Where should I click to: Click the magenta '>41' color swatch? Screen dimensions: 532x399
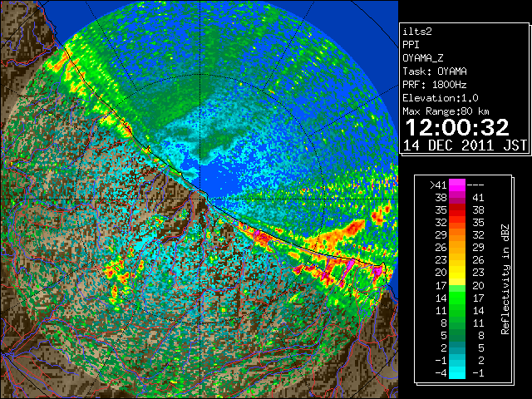(x=457, y=185)
